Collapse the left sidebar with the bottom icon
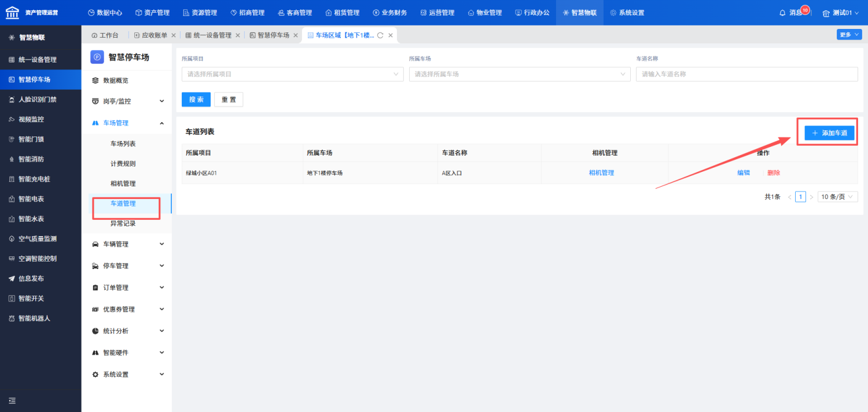 [x=12, y=400]
